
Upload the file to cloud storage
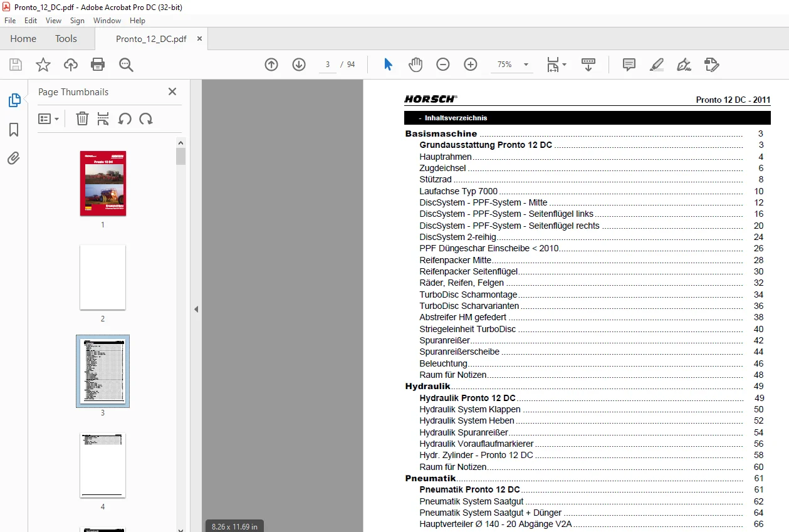point(71,65)
